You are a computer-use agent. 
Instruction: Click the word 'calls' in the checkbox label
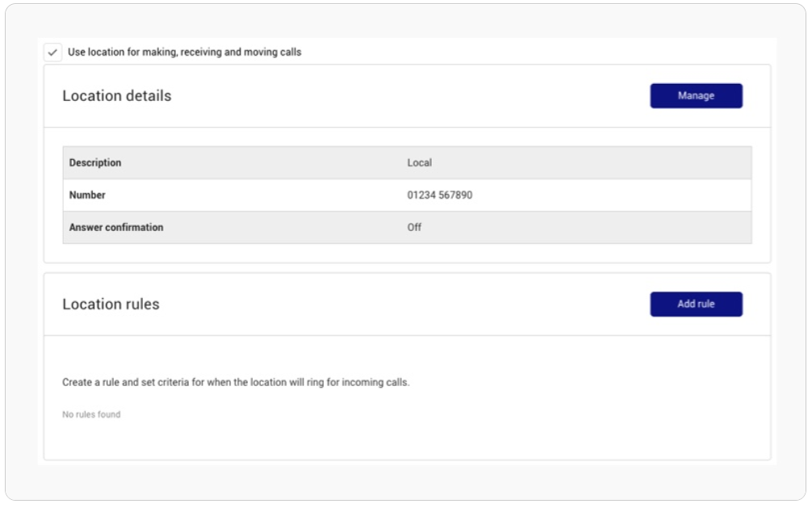pyautogui.click(x=290, y=52)
